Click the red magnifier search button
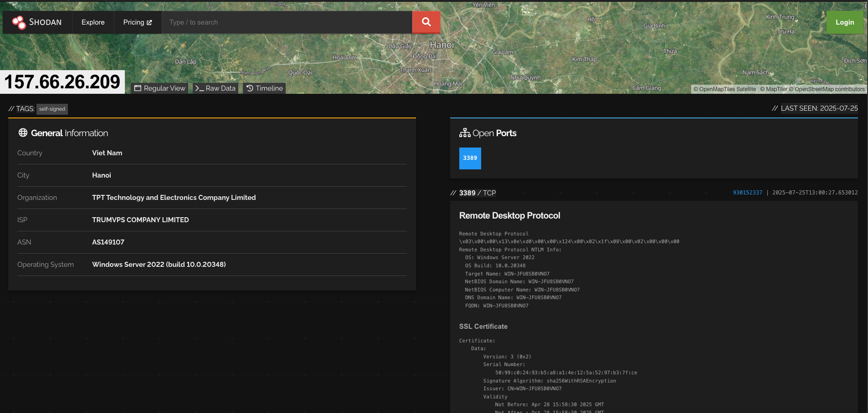Image resolution: width=868 pixels, height=413 pixels. pyautogui.click(x=426, y=22)
